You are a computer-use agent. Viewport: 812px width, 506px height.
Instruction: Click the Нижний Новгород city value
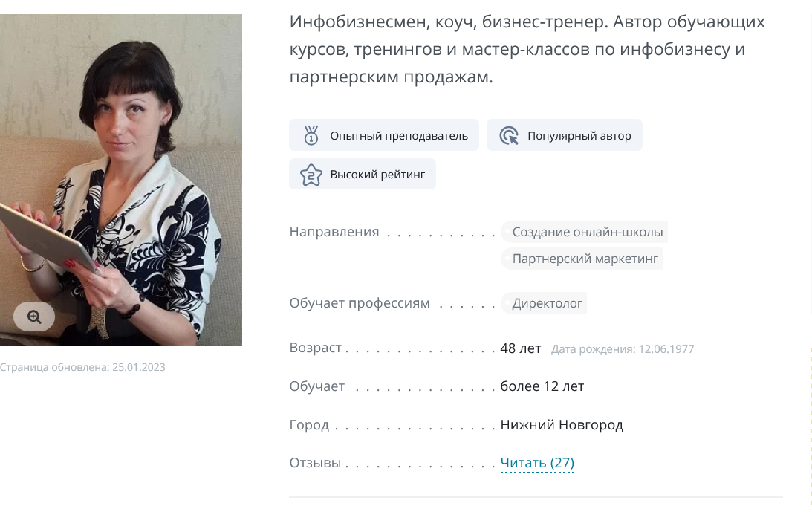[562, 425]
